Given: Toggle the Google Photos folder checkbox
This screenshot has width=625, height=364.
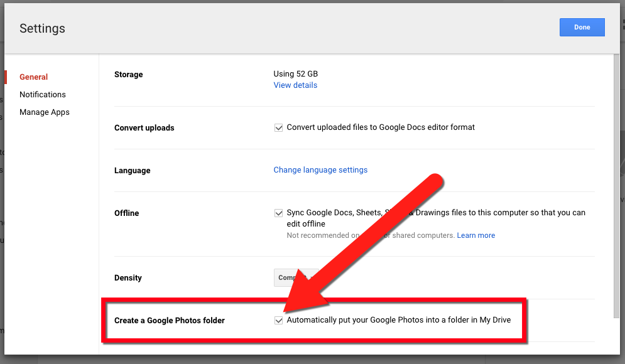Looking at the screenshot, I should [279, 320].
